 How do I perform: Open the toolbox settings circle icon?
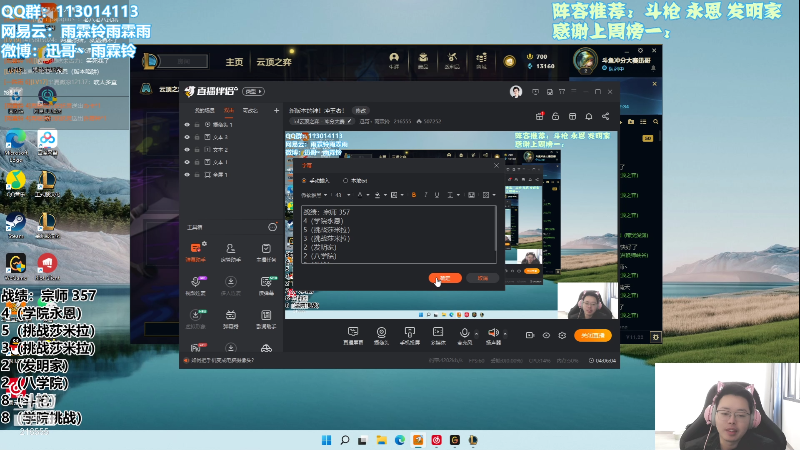(x=272, y=227)
